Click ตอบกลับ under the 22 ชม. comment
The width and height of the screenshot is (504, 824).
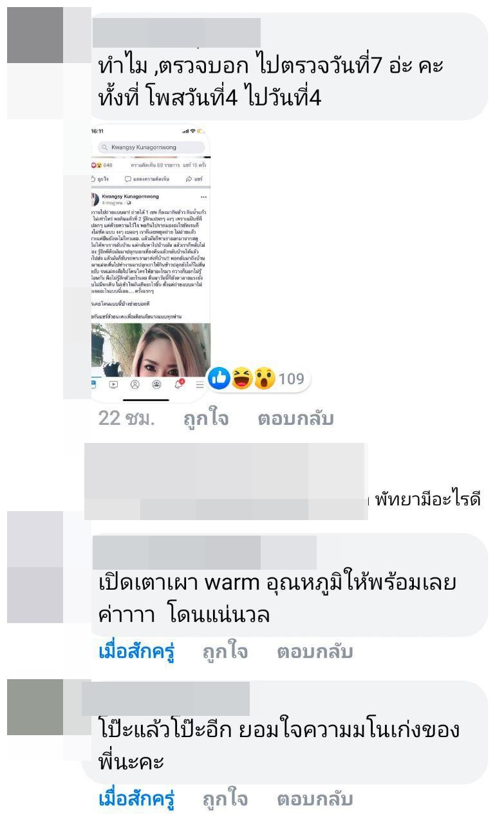[296, 419]
